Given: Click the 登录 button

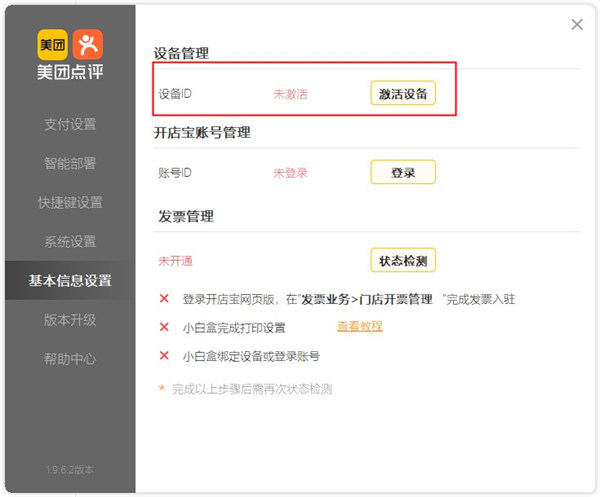Looking at the screenshot, I should (403, 173).
